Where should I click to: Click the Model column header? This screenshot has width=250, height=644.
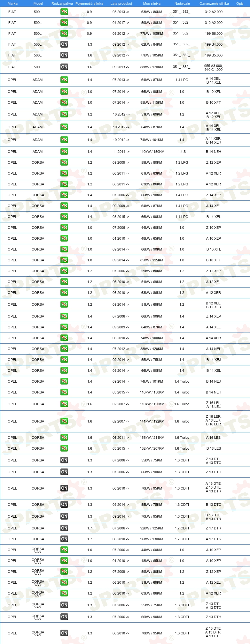click(x=38, y=4)
